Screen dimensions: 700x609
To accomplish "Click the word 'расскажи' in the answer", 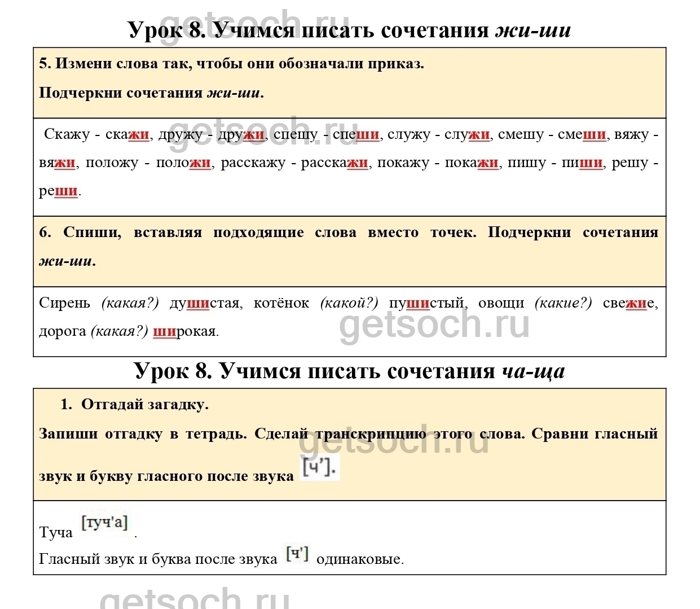I will tap(334, 163).
